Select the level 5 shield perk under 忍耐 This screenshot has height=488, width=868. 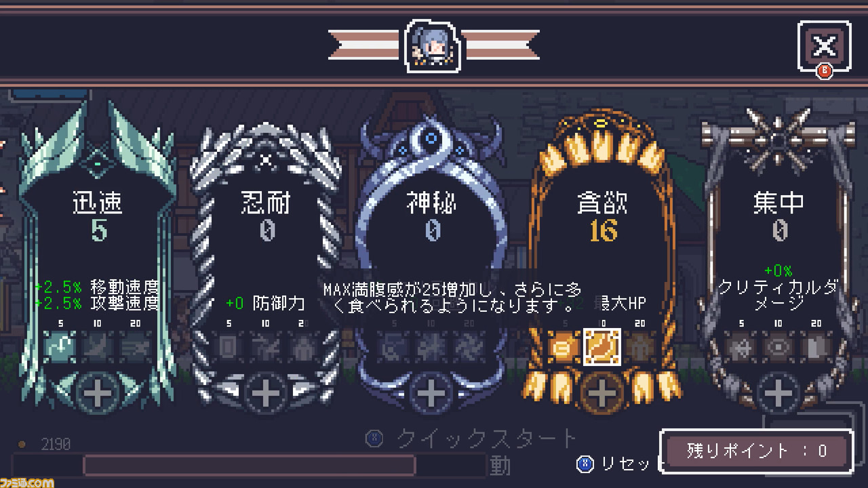(x=228, y=346)
